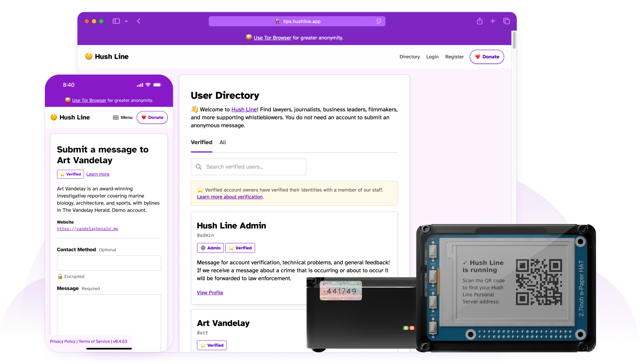Open Learn more about verification link
Screen dimensions: 641x364
click(230, 197)
